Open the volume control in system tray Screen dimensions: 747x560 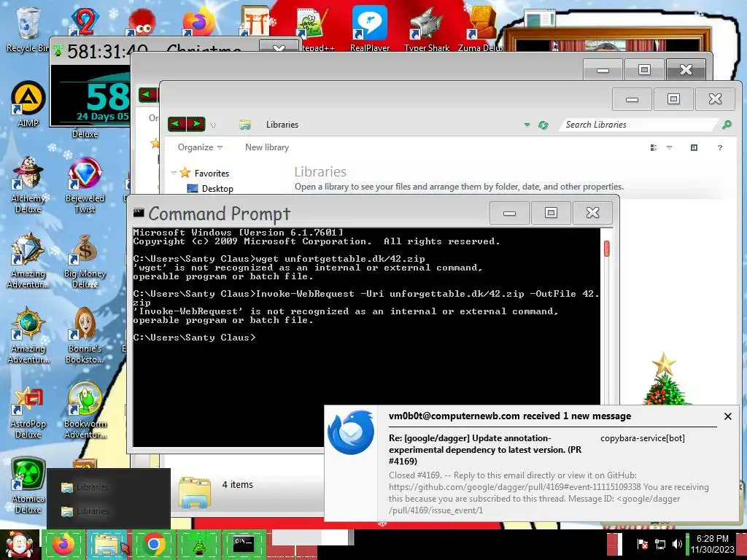point(677,544)
